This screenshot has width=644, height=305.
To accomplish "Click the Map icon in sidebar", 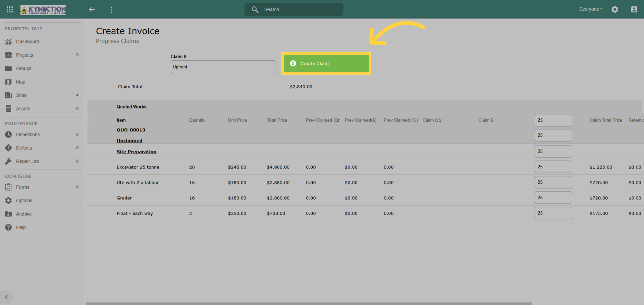I will [x=9, y=82].
